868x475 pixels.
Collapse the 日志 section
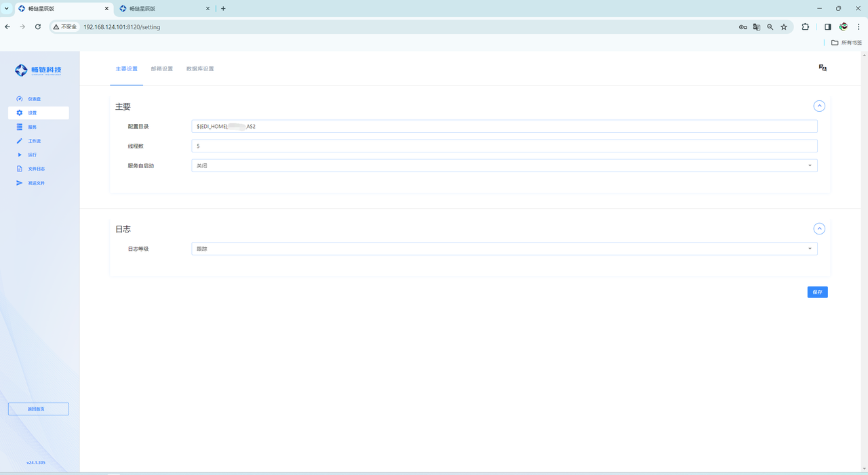point(819,229)
